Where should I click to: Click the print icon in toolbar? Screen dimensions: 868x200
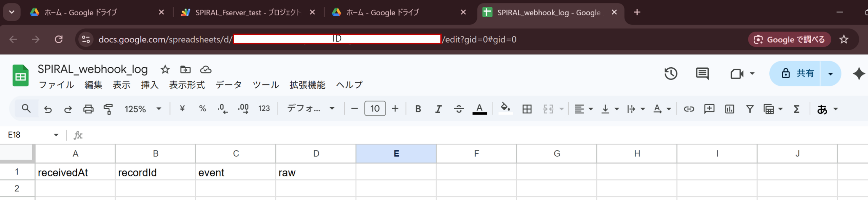(x=88, y=109)
